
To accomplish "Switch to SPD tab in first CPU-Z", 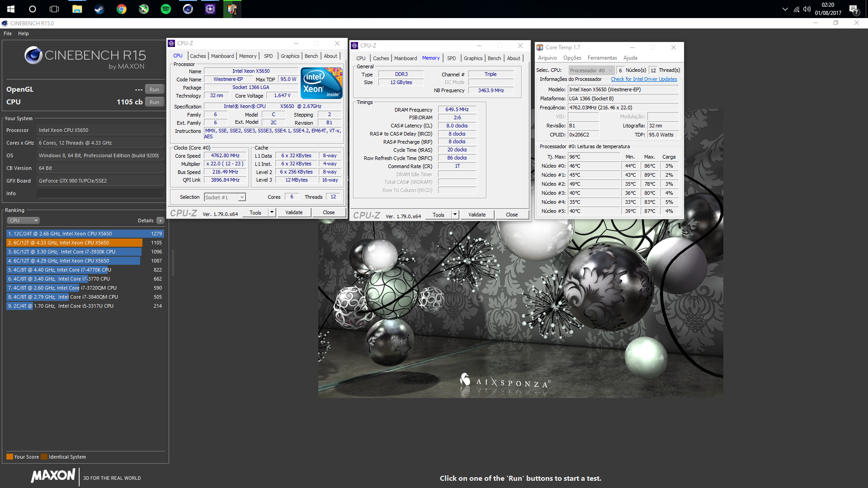I will [269, 56].
